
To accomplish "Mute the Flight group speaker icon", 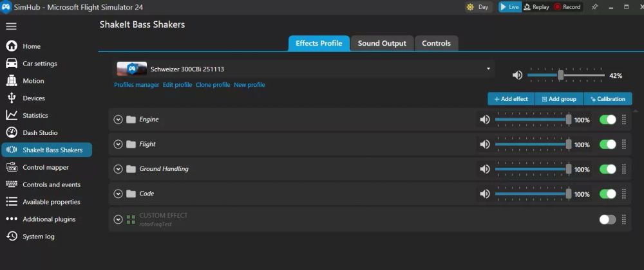I will pos(485,144).
